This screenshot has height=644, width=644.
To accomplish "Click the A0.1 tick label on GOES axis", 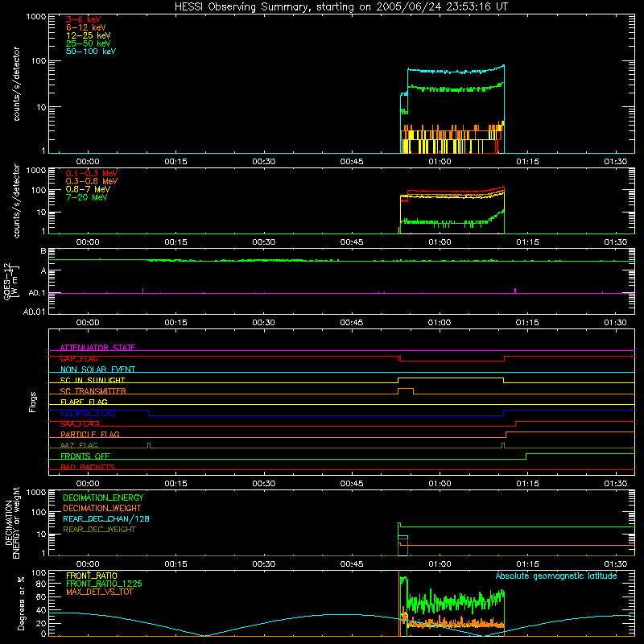I will click(x=36, y=293).
